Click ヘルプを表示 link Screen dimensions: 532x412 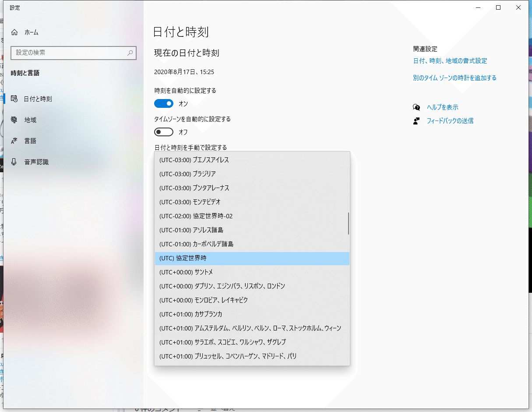coord(443,107)
